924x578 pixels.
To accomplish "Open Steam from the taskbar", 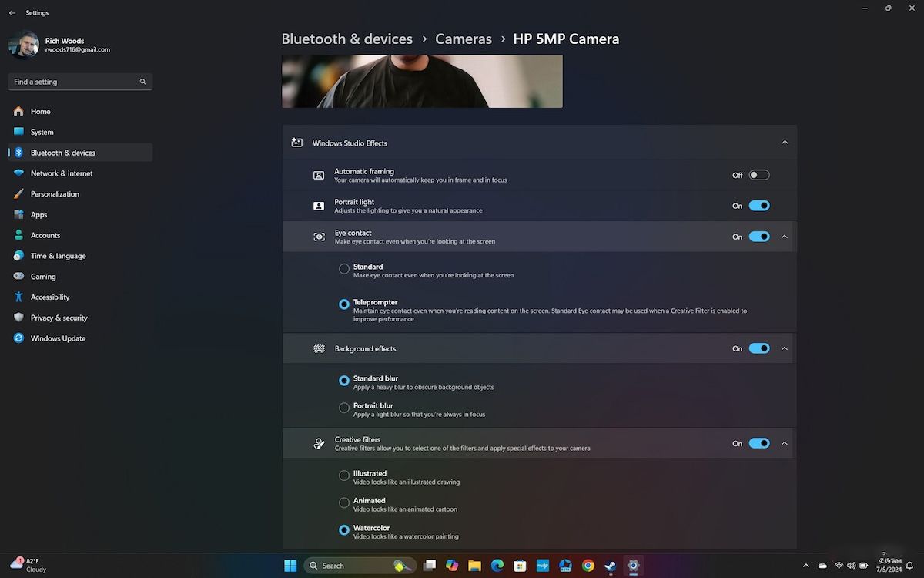I will pyautogui.click(x=611, y=566).
